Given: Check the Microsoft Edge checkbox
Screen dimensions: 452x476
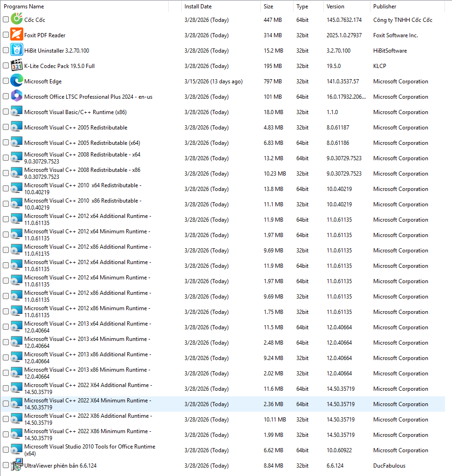Looking at the screenshot, I should tap(5, 81).
